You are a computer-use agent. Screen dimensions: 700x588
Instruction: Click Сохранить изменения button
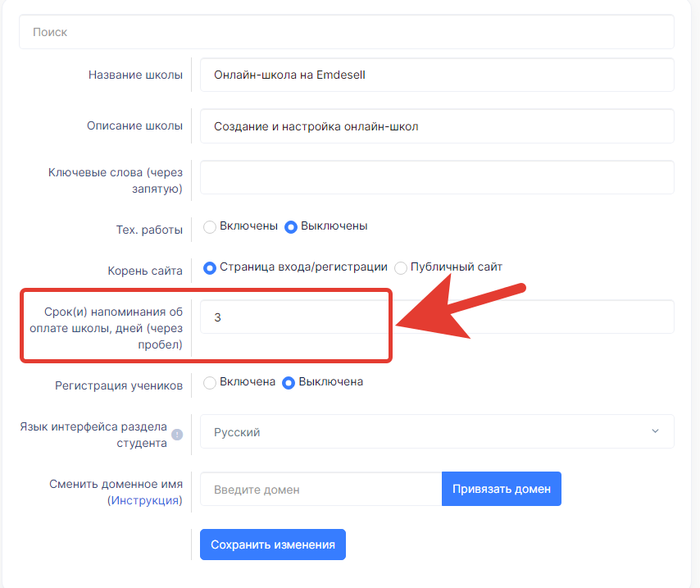tap(273, 545)
